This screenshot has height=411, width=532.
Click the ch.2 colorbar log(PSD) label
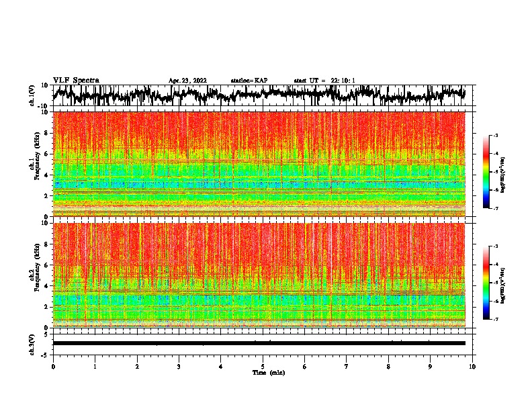[503, 285]
